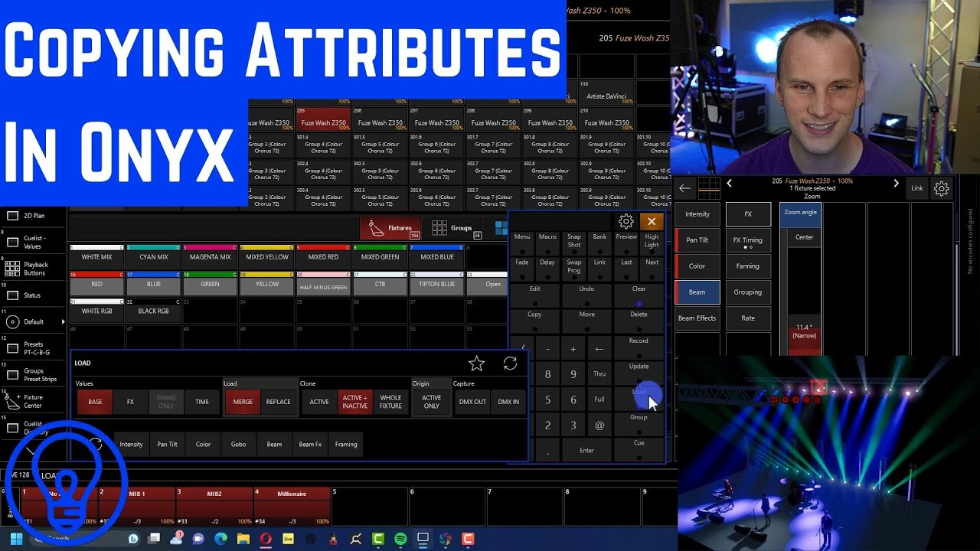Reset Load options with refresh icon
980x551 pixels.
pyautogui.click(x=510, y=364)
